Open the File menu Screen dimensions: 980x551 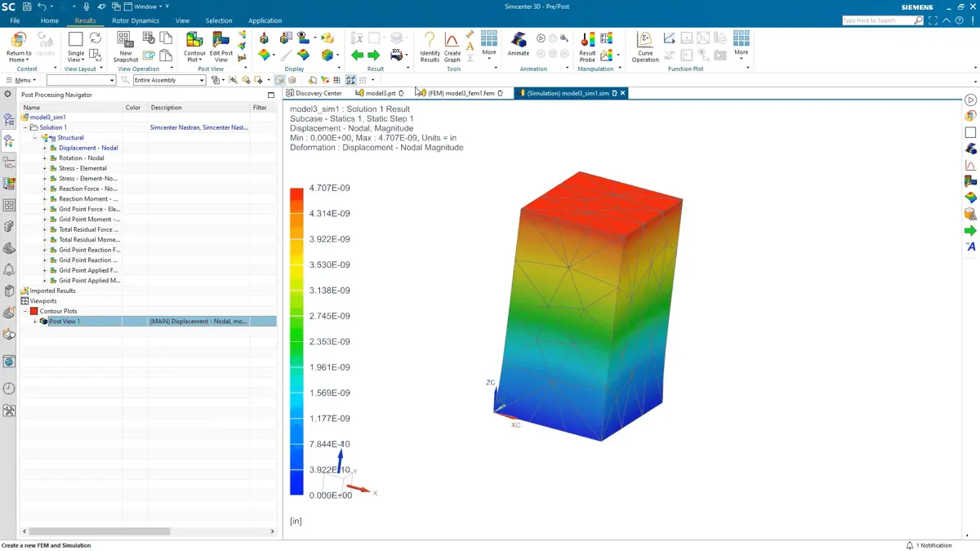coord(15,20)
